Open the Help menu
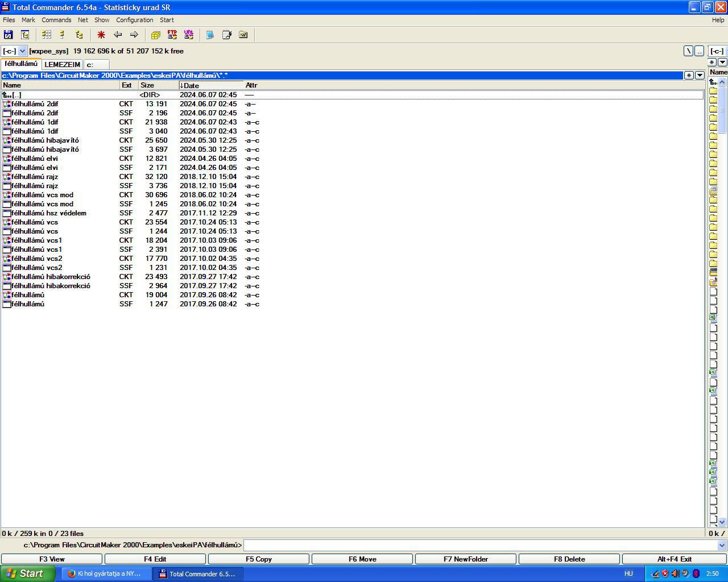The width and height of the screenshot is (728, 582). (718, 20)
